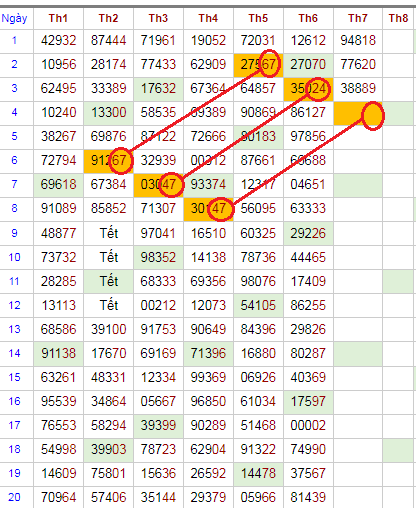Click highlighted cell 54105
This screenshot has width=416, height=508.
[x=258, y=305]
